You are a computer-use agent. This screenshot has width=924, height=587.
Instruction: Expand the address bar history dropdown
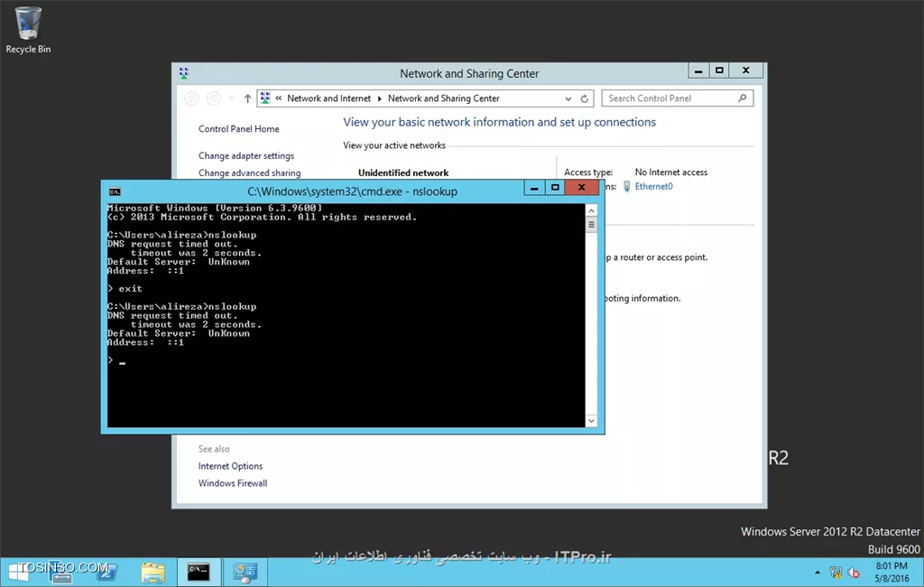tap(568, 98)
